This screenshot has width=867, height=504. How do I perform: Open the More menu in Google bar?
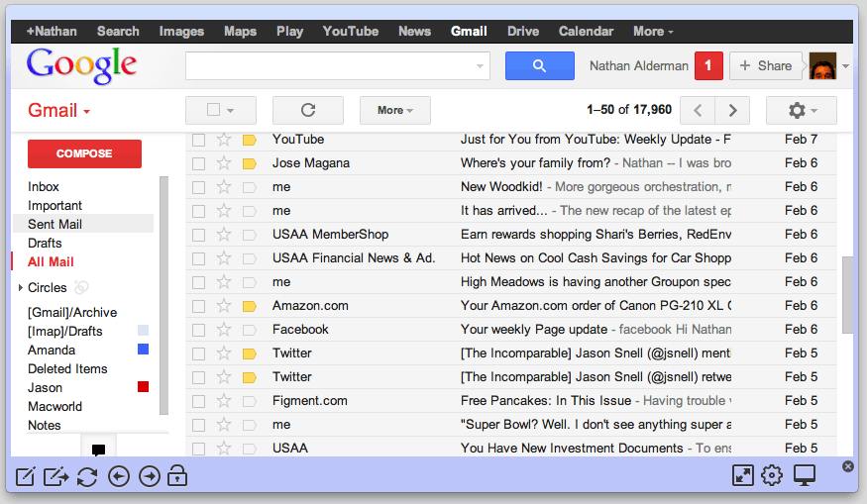click(x=653, y=32)
